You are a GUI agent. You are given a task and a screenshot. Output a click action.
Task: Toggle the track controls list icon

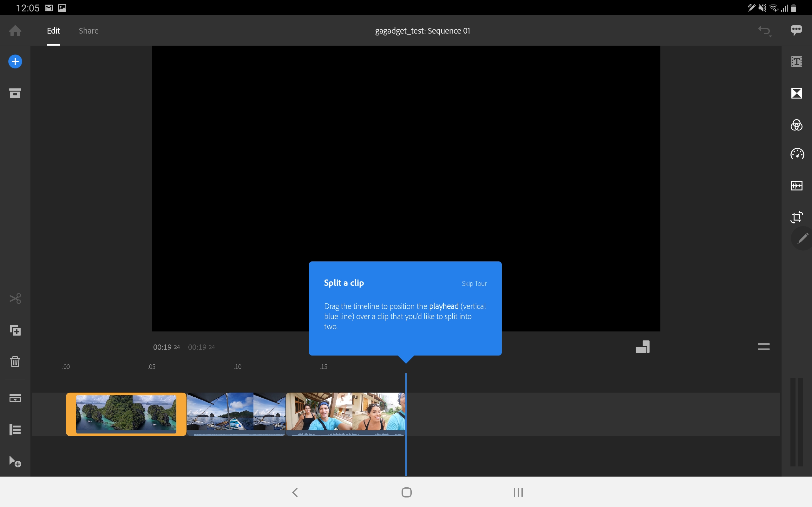[x=15, y=430]
